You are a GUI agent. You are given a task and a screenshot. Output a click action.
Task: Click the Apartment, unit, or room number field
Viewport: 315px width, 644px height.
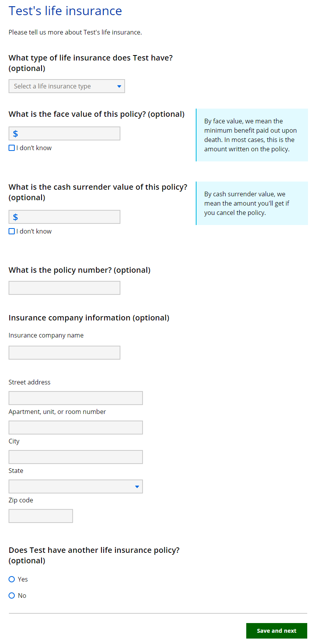pos(76,428)
